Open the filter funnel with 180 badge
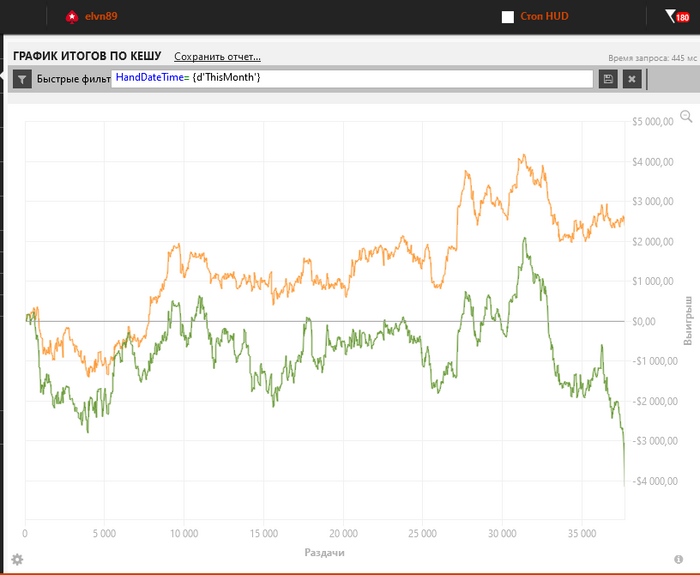Screen dimensions: 700x575 [x=677, y=17]
